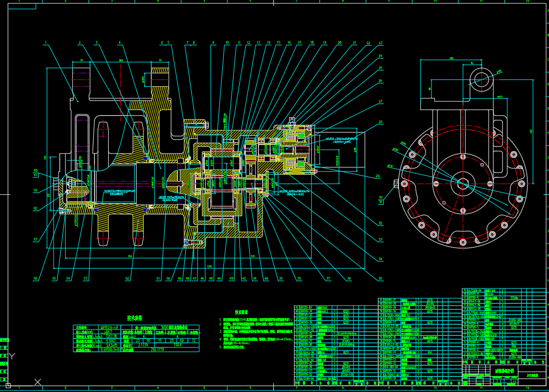The width and height of the screenshot is (549, 392).
Task: Click part callout number 28 label
Action: [380, 122]
